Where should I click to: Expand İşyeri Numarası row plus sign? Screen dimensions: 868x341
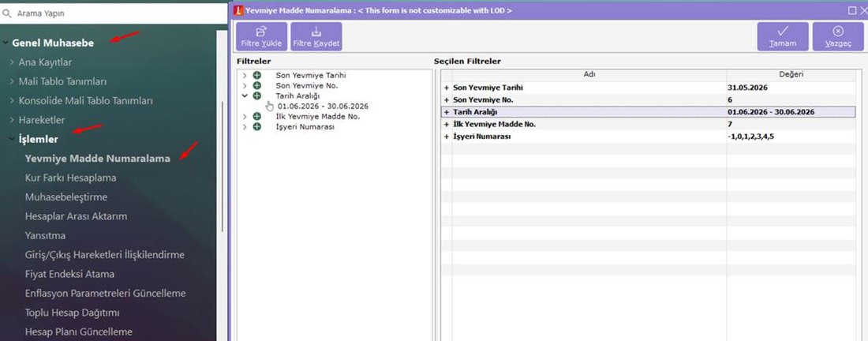click(446, 137)
